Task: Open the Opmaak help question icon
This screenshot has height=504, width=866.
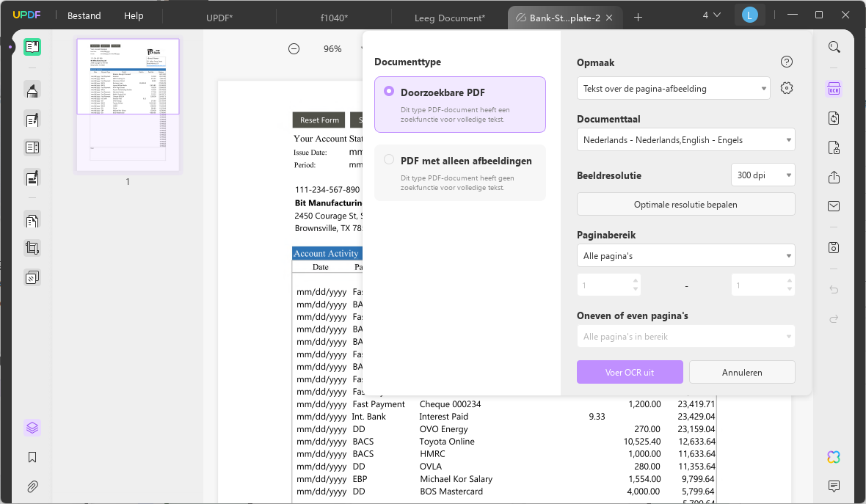Action: pos(787,62)
